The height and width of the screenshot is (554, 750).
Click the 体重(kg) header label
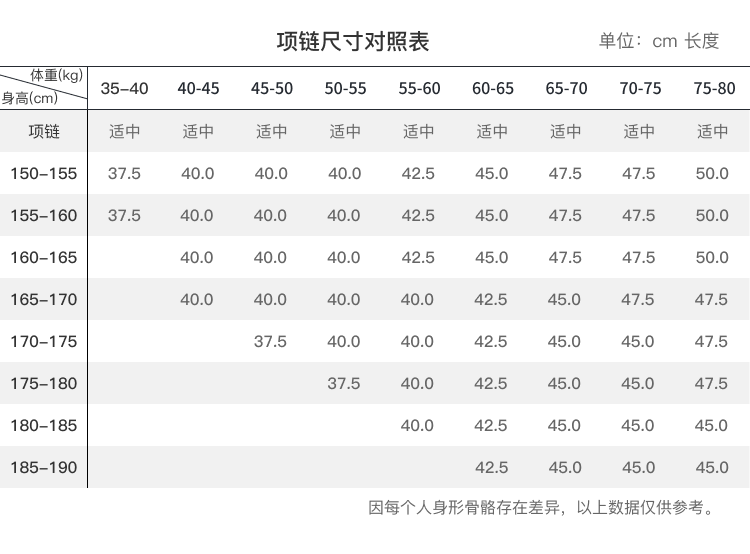[56, 76]
